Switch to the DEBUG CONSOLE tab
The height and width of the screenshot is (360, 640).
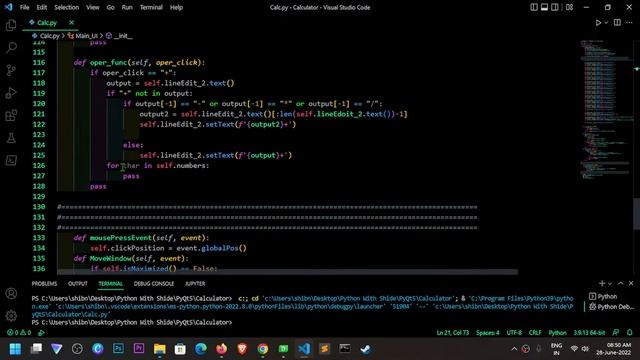[x=154, y=284]
